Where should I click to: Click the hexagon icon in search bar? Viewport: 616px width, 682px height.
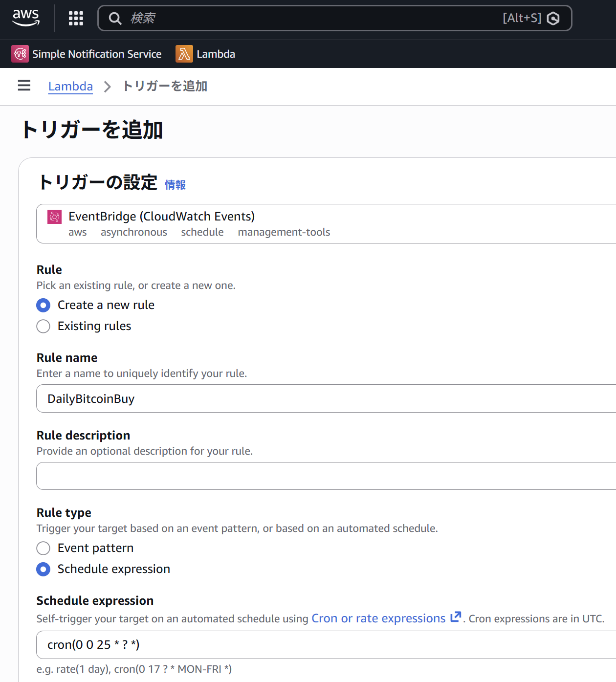(x=553, y=19)
